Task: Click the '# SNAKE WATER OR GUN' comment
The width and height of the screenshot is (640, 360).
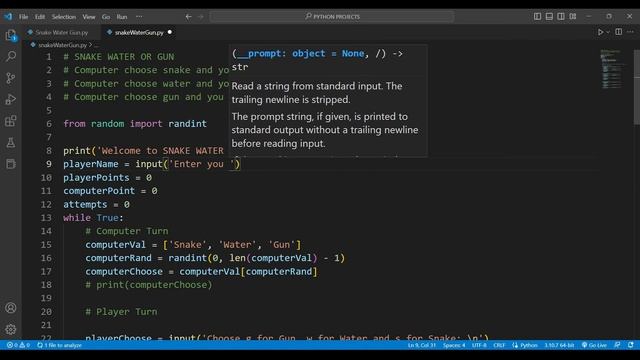Action: (118, 57)
